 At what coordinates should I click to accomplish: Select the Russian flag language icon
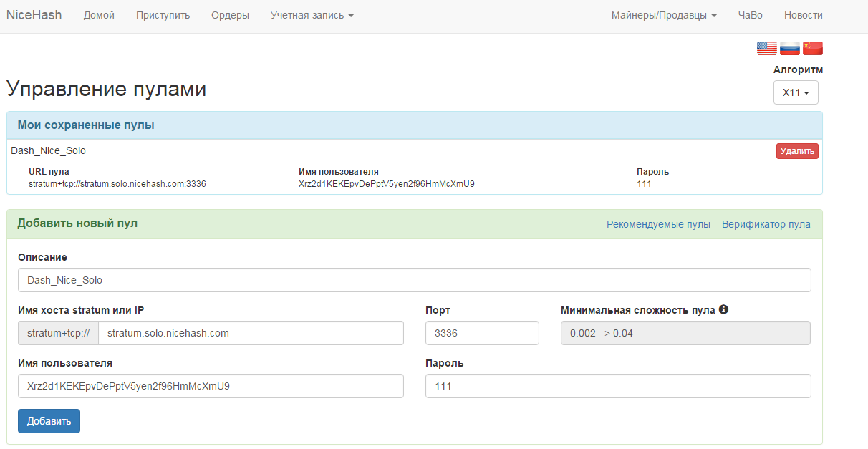(789, 48)
